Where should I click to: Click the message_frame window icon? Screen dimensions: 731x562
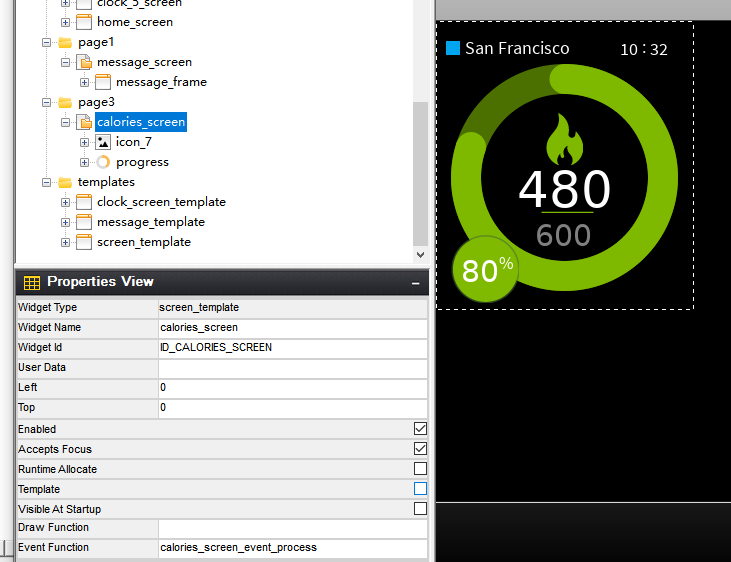pos(103,82)
